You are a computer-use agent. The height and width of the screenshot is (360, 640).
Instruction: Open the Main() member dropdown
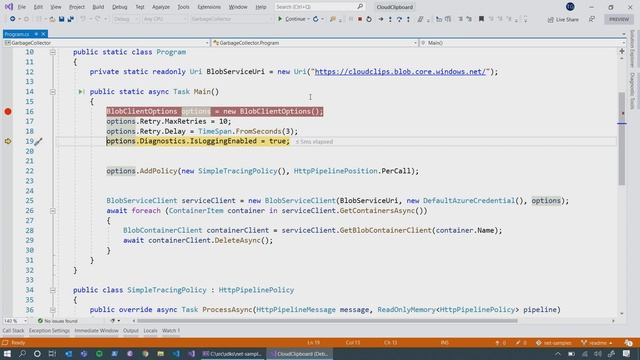522,43
